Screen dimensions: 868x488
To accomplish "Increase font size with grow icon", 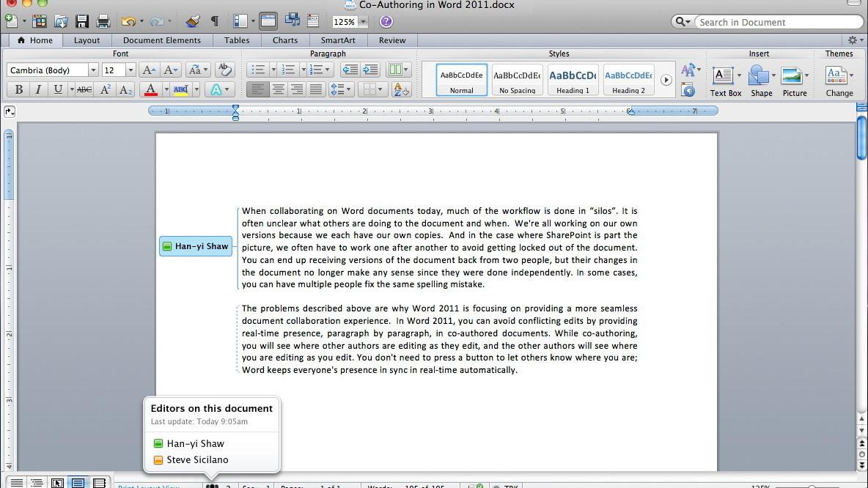I will pos(149,70).
